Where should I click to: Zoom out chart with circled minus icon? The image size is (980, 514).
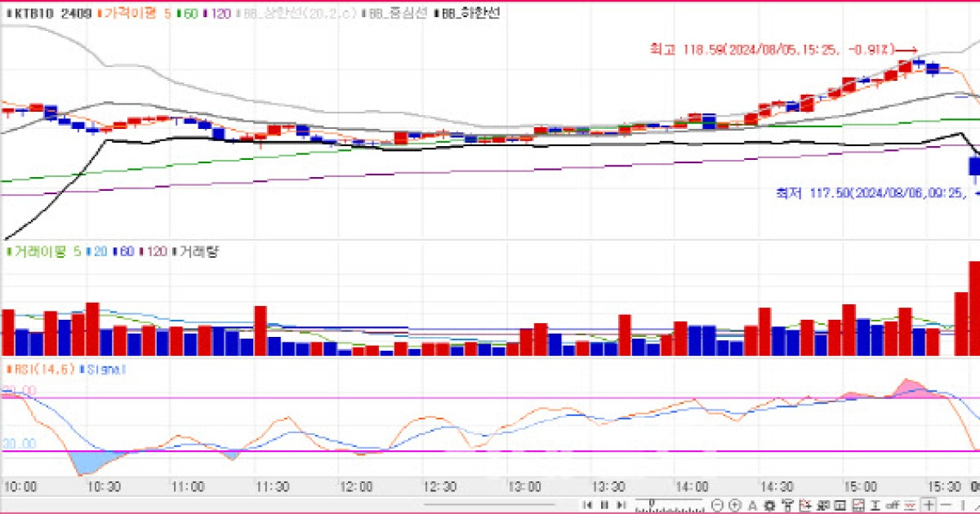[717, 505]
